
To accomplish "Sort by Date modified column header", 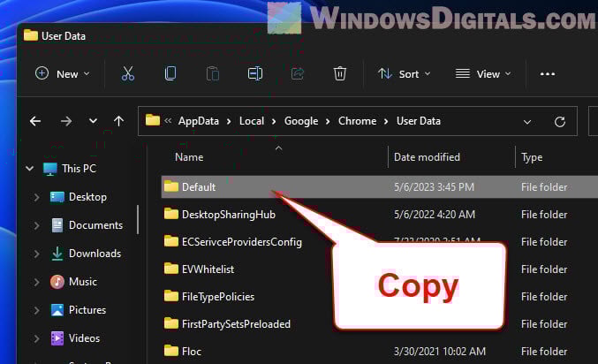I will tap(427, 157).
